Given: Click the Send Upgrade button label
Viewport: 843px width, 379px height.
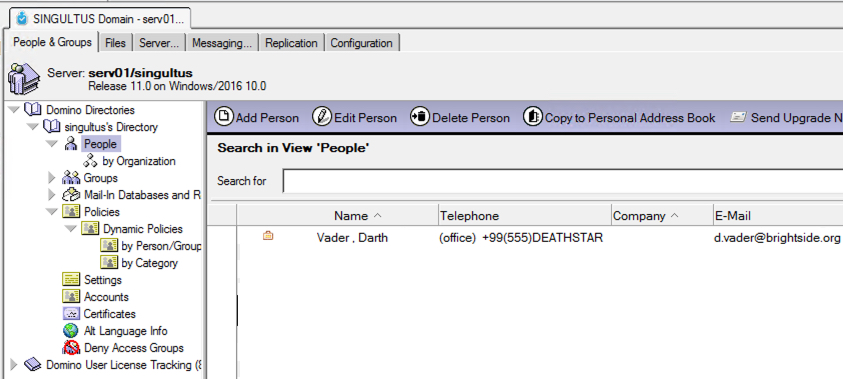Looking at the screenshot, I should coord(796,118).
